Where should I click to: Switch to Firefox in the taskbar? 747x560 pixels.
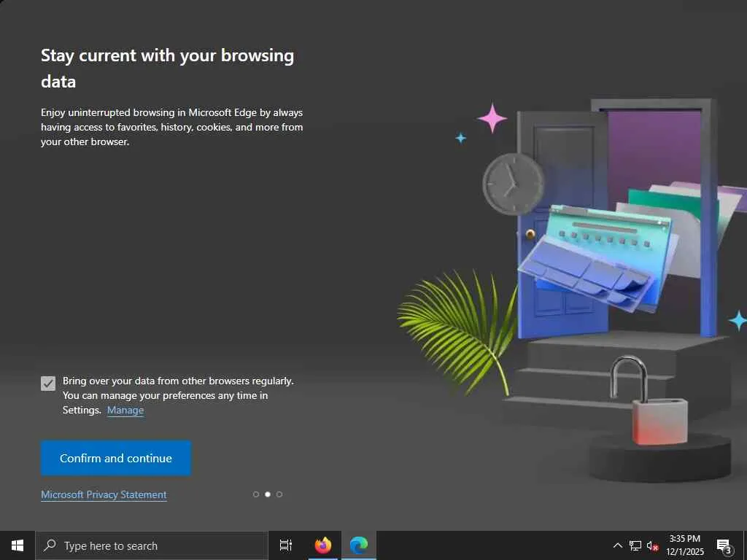(323, 545)
